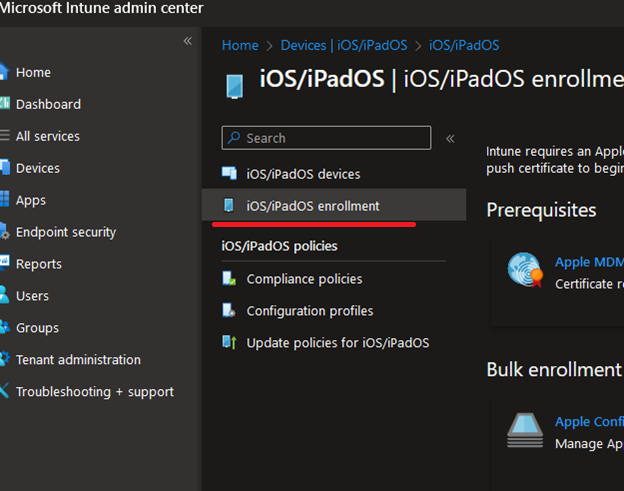This screenshot has width=624, height=491.
Task: Click the All services list icon
Action: click(x=5, y=135)
